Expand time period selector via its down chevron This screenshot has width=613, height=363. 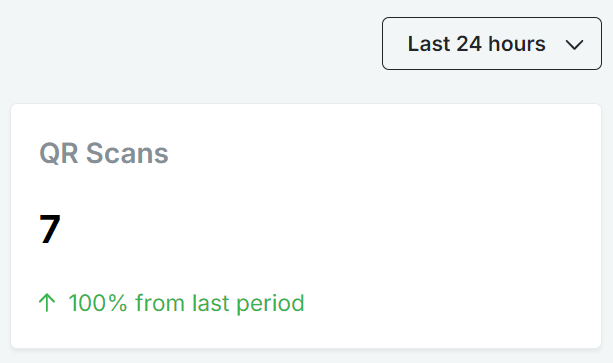pos(574,45)
